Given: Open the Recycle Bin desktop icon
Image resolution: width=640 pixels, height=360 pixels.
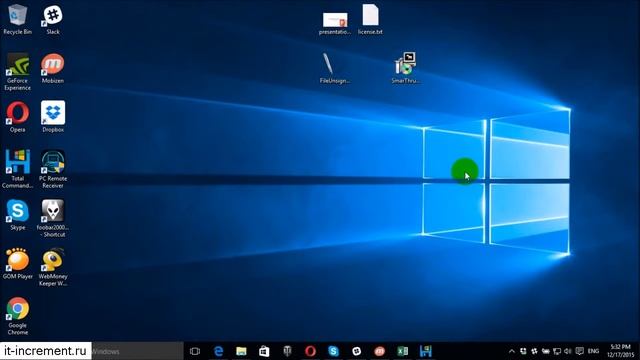Looking at the screenshot, I should [x=17, y=20].
